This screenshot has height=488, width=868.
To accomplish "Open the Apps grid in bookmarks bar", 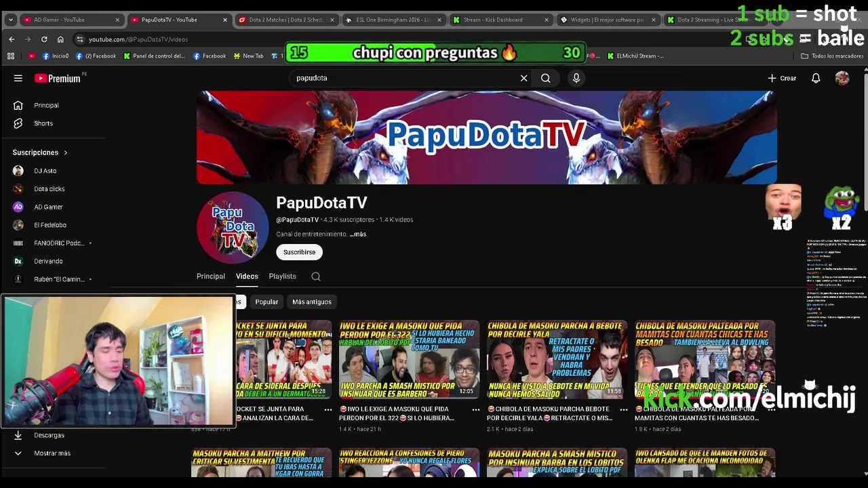I will click(12, 56).
